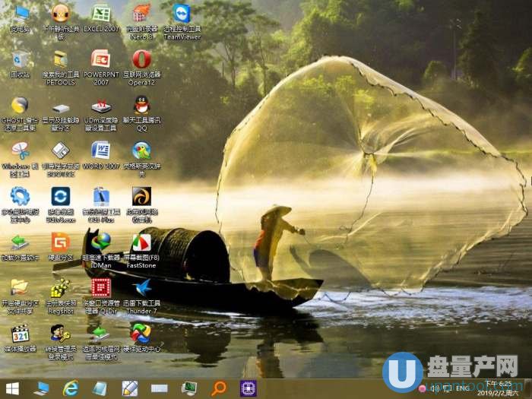The height and width of the screenshot is (399, 532).
Task: Open the purple chip taskbar icon
Action: [249, 389]
